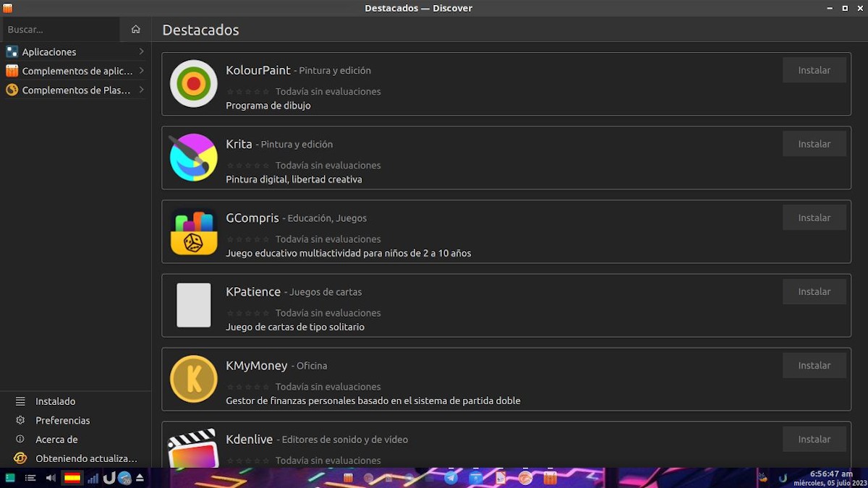Open the Aplicaciones section
The image size is (868, 488).
(x=75, y=52)
